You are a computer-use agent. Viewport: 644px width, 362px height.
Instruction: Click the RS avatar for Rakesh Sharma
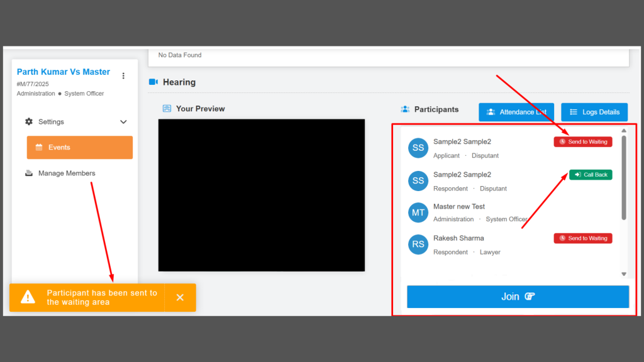[418, 244]
